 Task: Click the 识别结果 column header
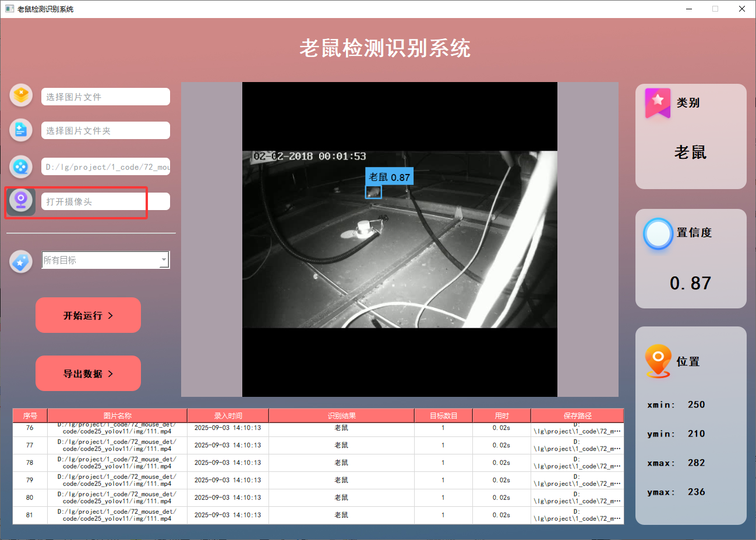(x=341, y=415)
